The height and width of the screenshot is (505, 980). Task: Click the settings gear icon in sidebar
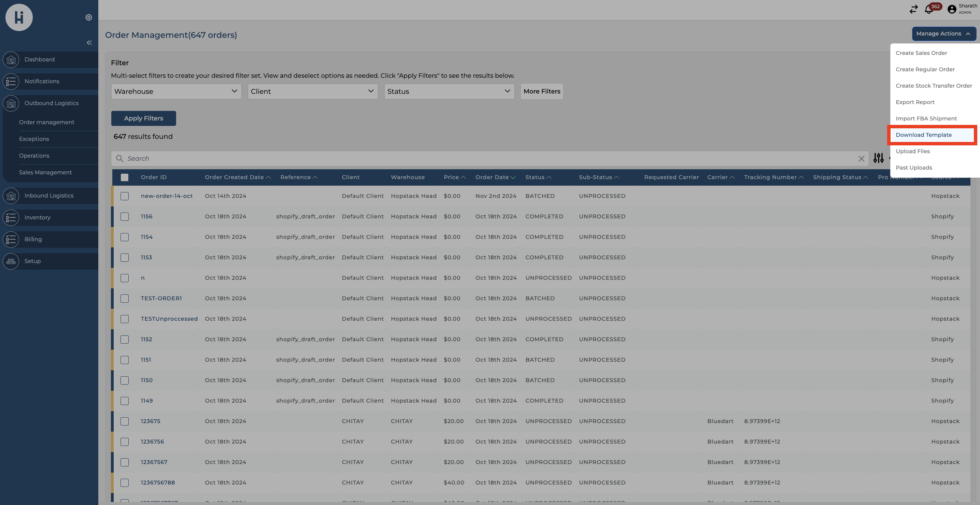(x=89, y=17)
